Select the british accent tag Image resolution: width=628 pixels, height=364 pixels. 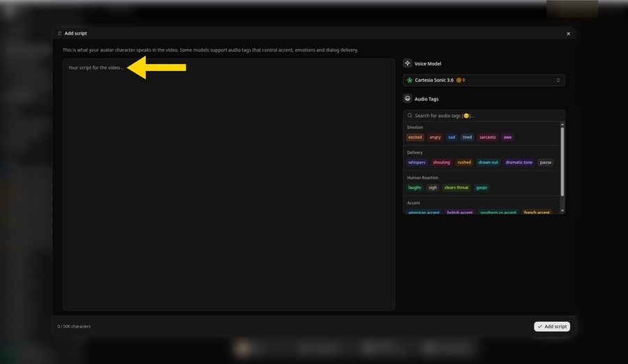(459, 212)
